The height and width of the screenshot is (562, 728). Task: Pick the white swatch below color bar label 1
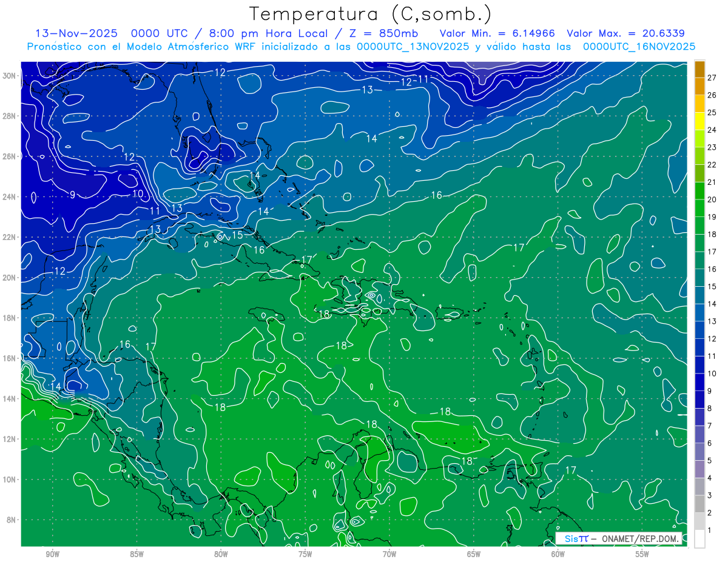coord(699,539)
